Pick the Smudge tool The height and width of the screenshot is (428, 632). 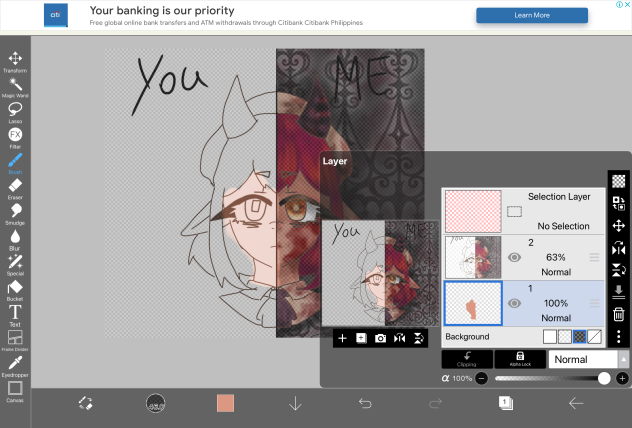[x=15, y=212]
